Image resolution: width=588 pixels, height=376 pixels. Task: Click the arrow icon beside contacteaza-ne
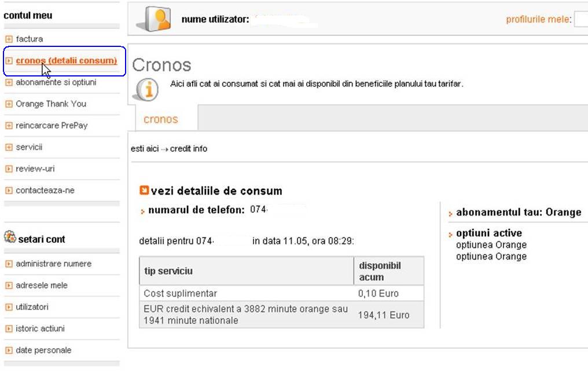pos(9,191)
